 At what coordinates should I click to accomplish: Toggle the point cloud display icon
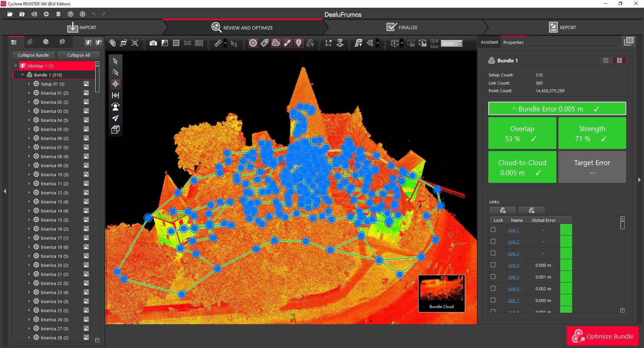point(276,43)
